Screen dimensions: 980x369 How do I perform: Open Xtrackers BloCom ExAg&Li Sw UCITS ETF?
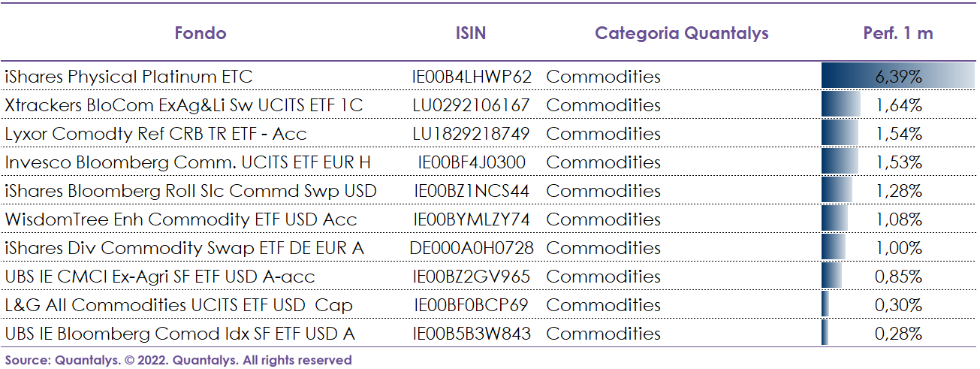pos(184,105)
